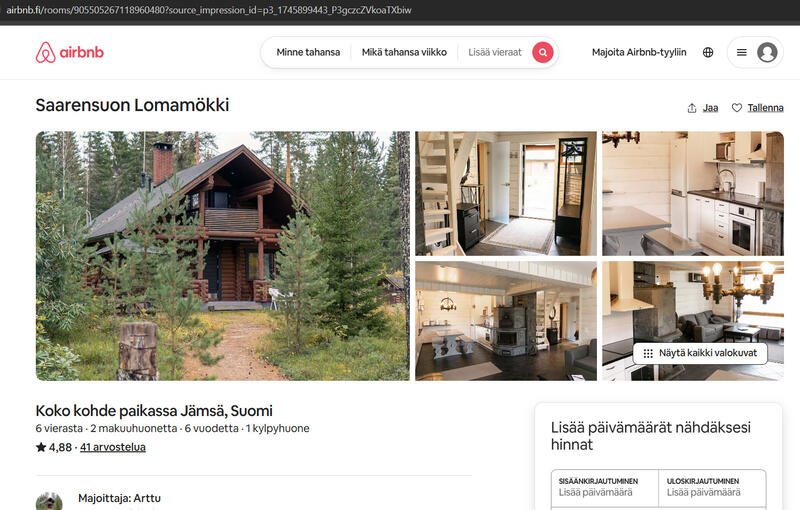Click the heart icon to save listing

pos(737,108)
